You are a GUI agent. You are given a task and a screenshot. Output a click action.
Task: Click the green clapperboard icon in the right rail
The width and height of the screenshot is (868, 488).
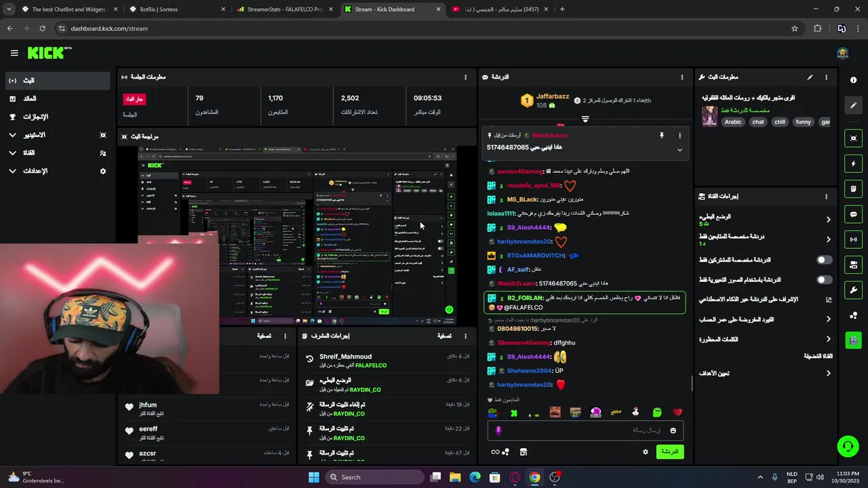coord(853,340)
